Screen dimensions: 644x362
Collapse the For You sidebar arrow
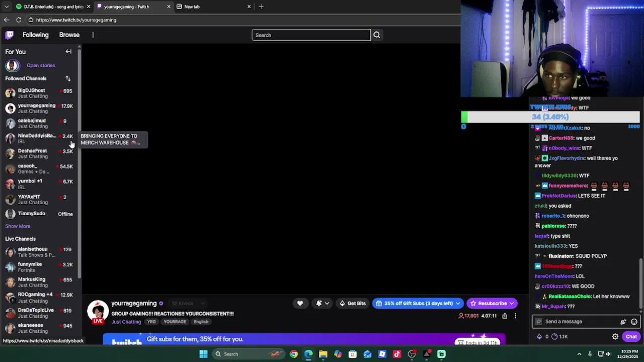[x=68, y=51]
